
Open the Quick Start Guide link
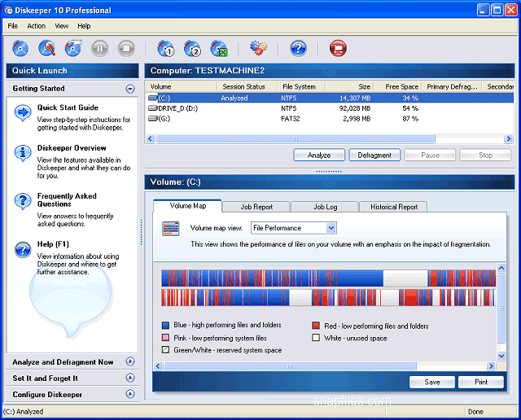(x=68, y=107)
